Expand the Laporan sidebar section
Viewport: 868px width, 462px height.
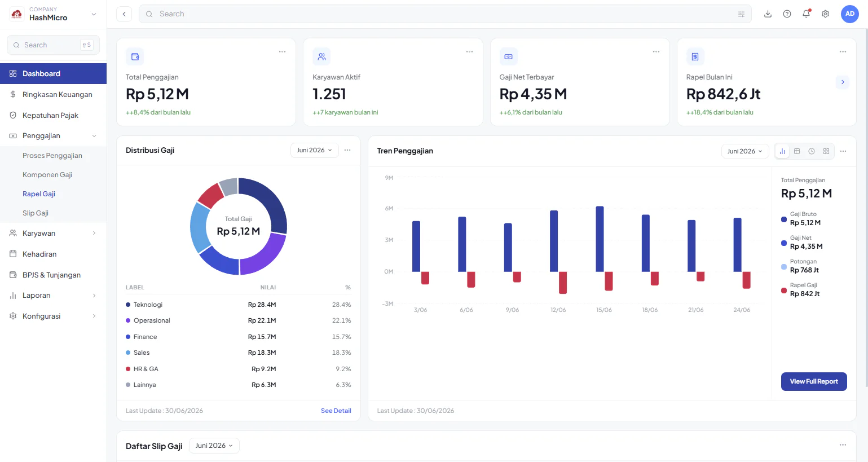click(53, 295)
